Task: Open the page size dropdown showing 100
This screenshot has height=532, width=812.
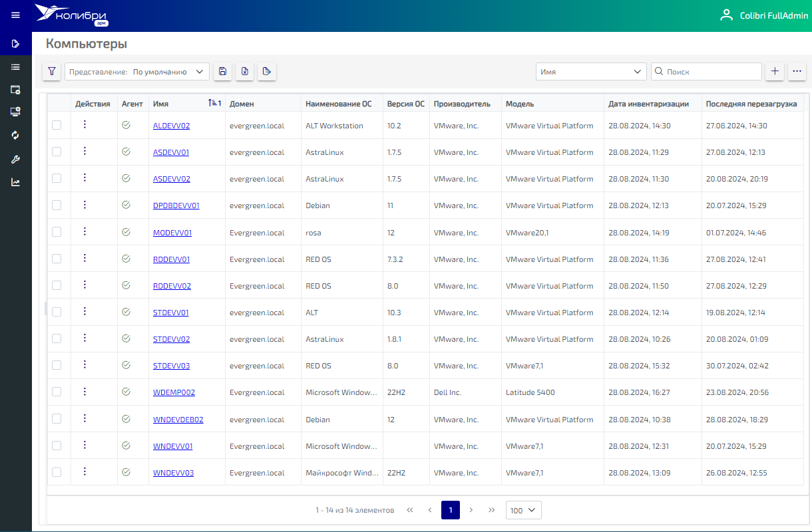Action: 524,510
